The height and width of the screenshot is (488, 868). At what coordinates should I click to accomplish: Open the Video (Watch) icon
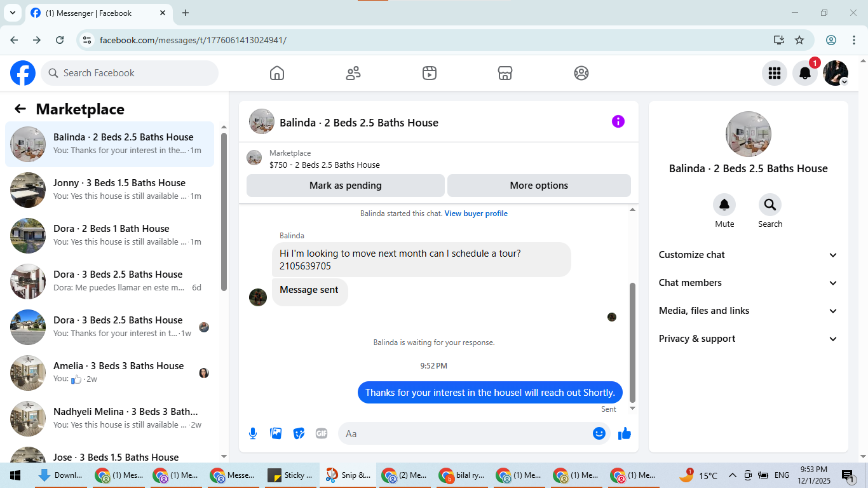tap(430, 73)
